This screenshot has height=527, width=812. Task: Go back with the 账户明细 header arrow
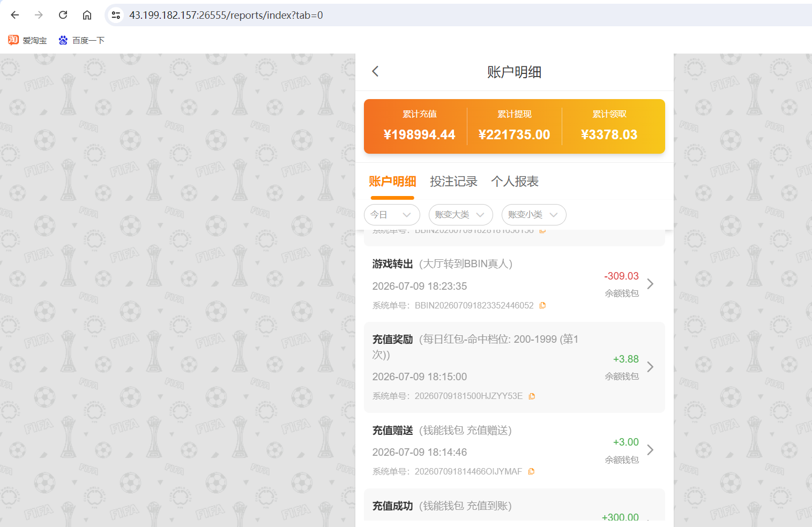375,71
